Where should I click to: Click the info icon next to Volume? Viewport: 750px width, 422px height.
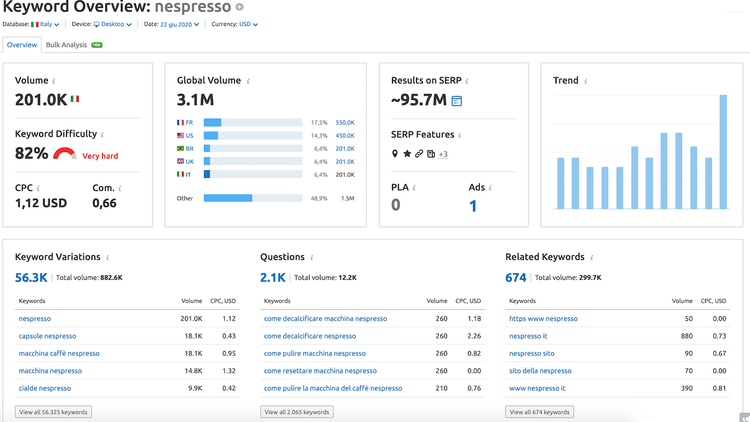click(54, 81)
